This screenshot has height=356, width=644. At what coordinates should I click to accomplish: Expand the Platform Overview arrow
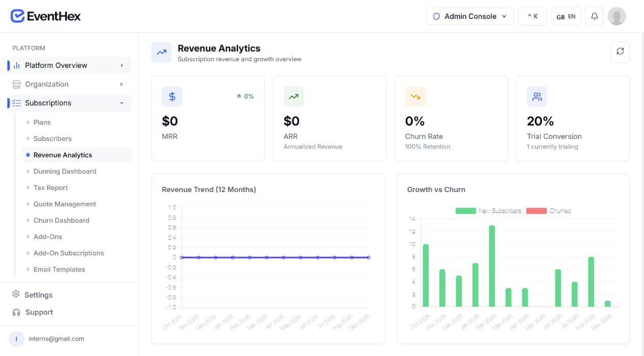tap(122, 65)
